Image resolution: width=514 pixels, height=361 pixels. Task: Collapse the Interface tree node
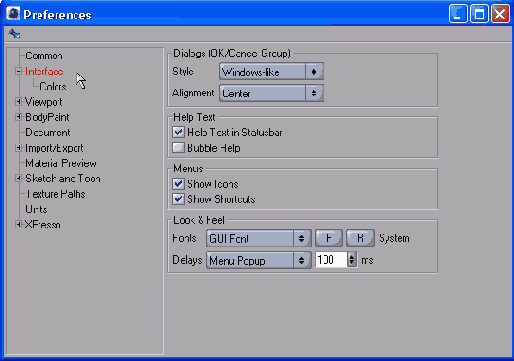click(x=18, y=71)
